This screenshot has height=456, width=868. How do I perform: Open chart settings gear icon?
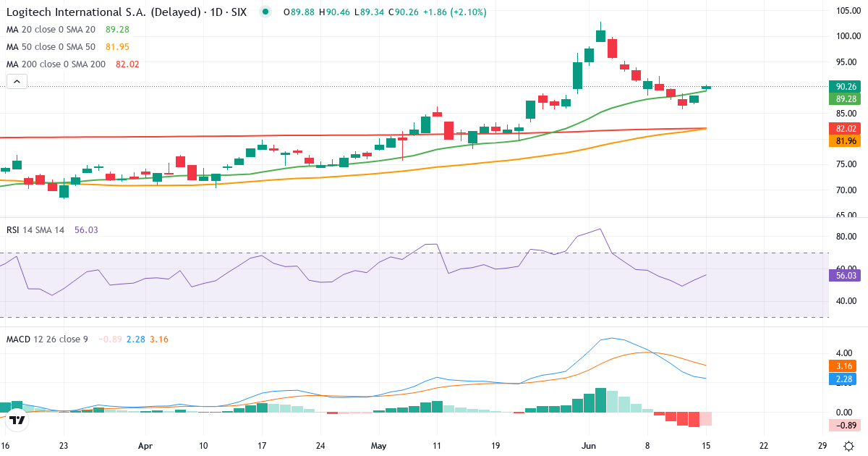(x=847, y=444)
